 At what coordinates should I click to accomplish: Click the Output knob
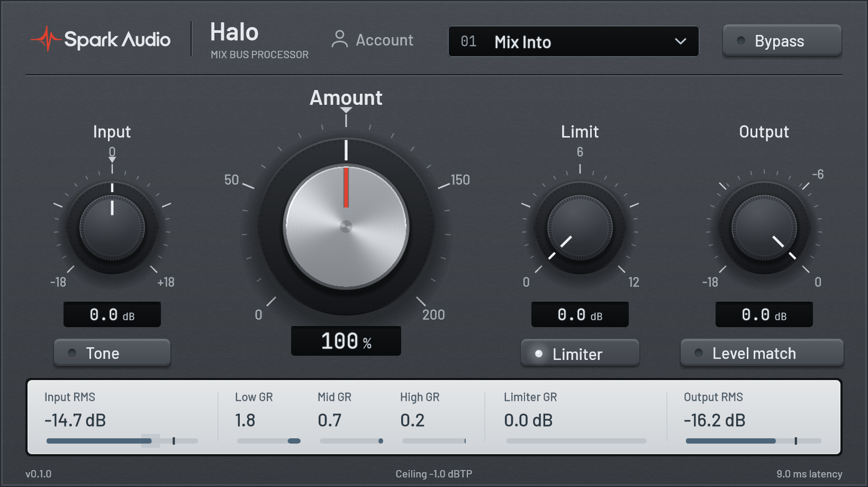(764, 228)
